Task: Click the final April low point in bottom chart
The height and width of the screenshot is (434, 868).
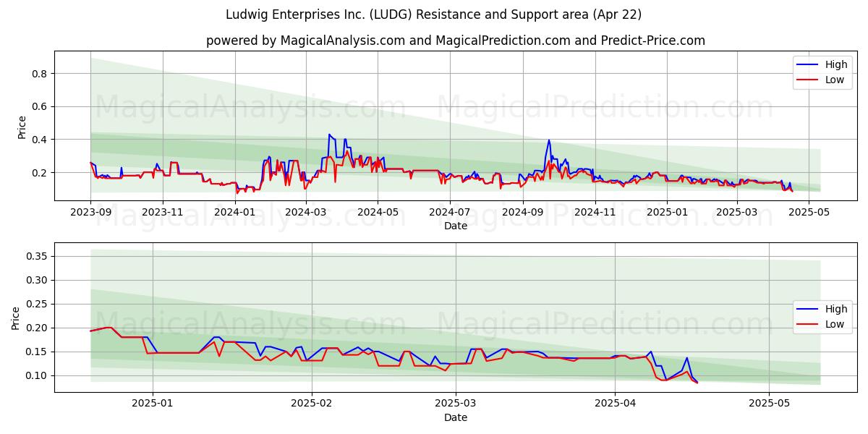Action: click(x=697, y=382)
